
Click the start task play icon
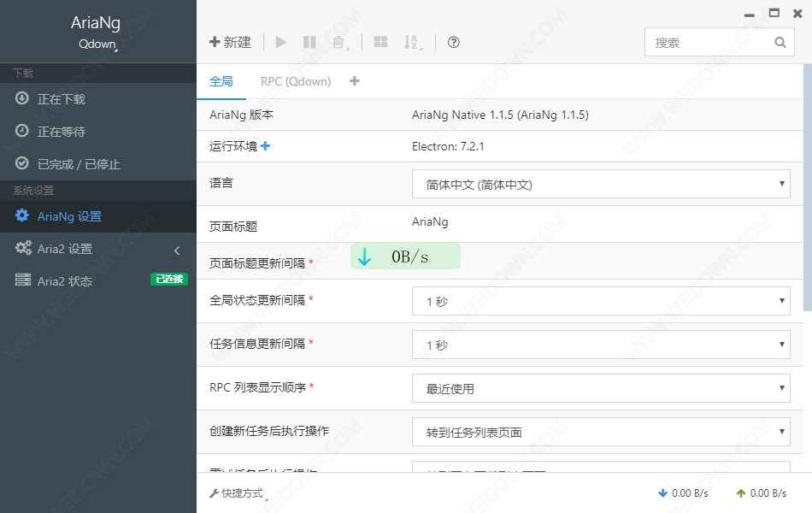pos(282,42)
